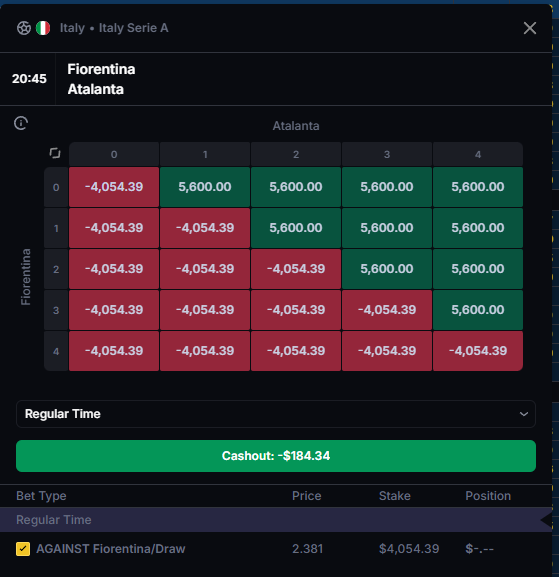Click the Atalanta column header 2

[296, 154]
